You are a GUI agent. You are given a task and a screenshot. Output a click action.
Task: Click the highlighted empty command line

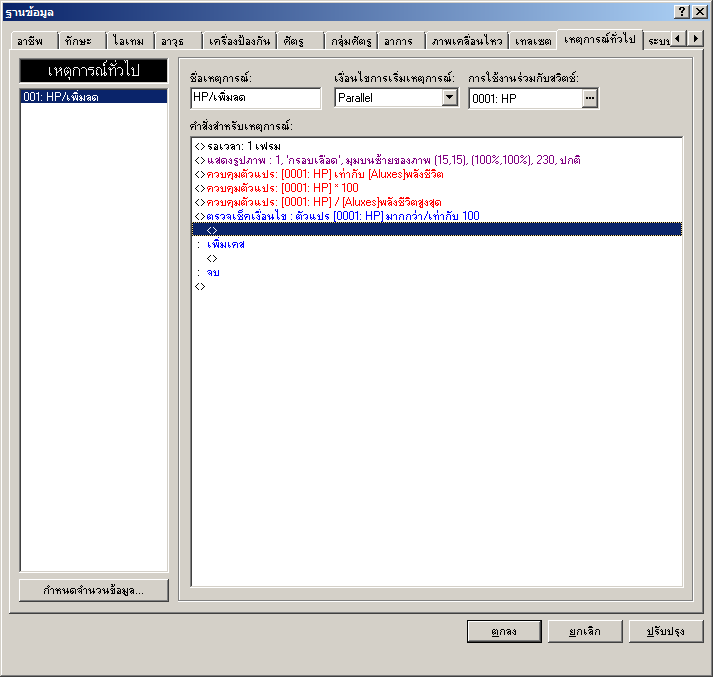[x=437, y=230]
